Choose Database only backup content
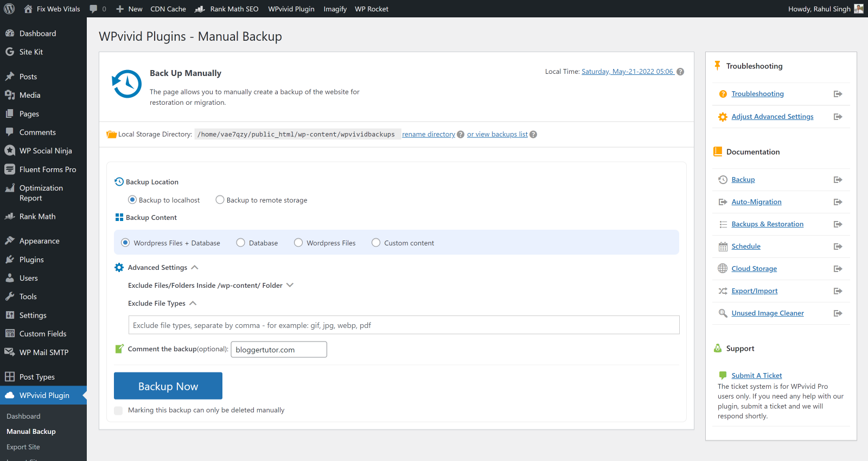Image resolution: width=868 pixels, height=461 pixels. tap(241, 243)
